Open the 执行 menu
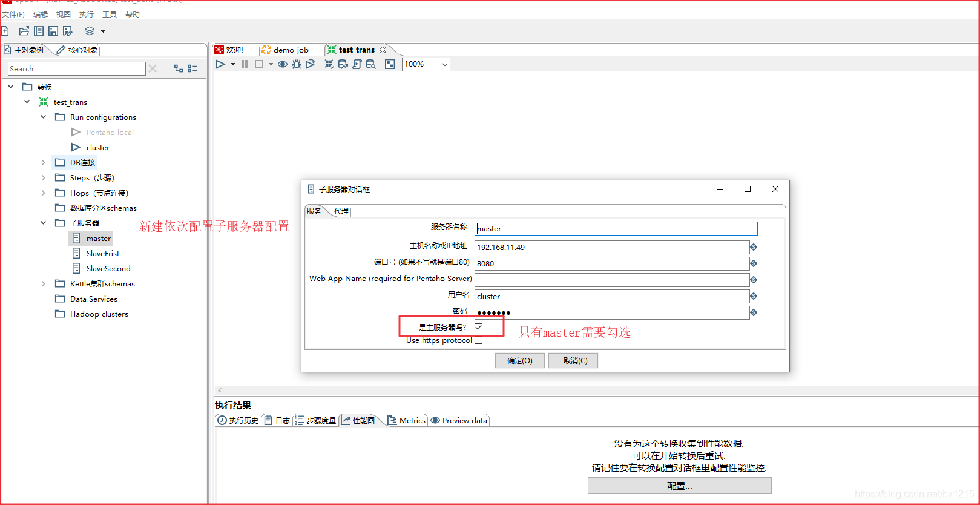 [x=87, y=14]
